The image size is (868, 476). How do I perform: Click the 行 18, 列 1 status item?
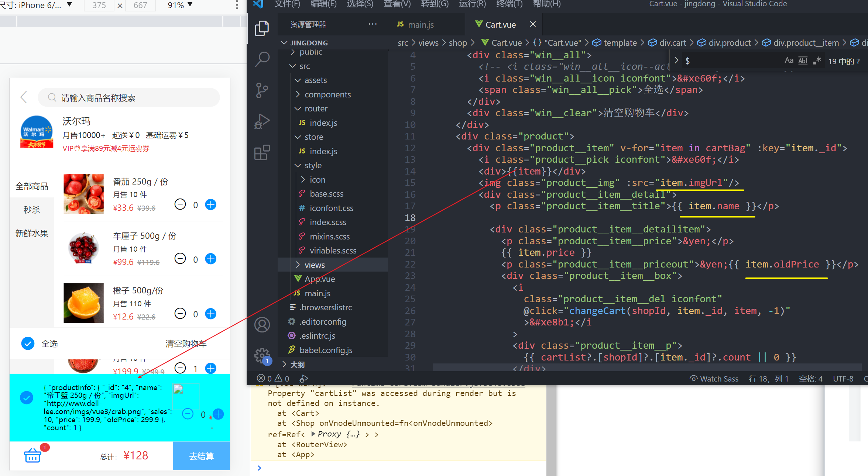[x=769, y=379]
